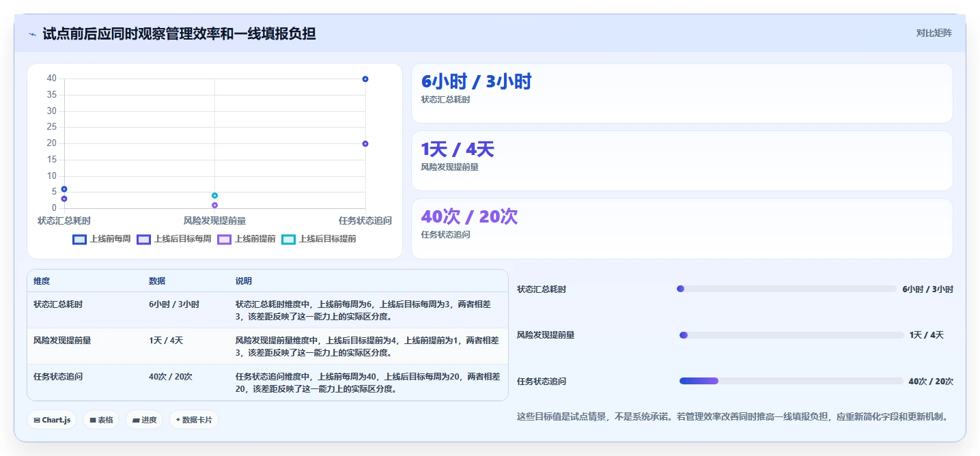Click the 任务状态追问 x-axis label

365,220
